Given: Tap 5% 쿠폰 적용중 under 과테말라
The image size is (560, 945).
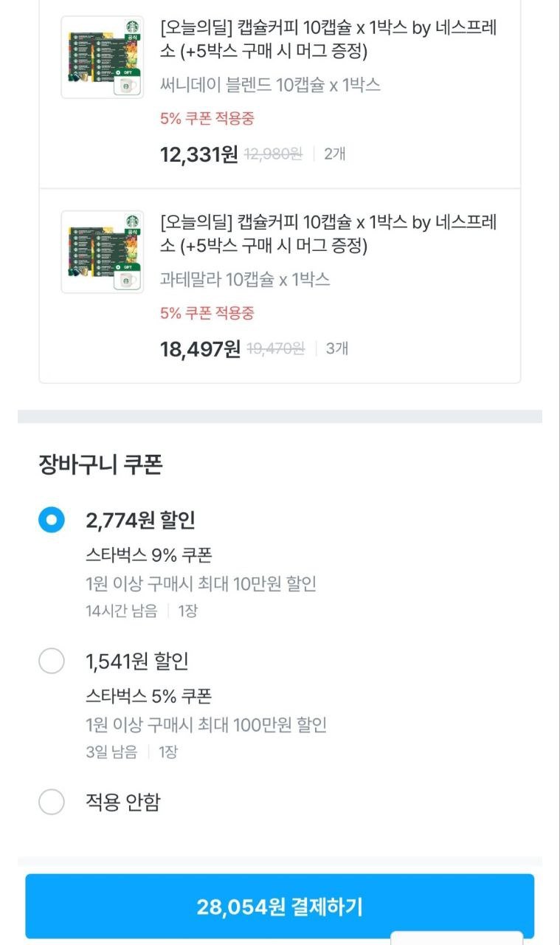Looking at the screenshot, I should [207, 313].
